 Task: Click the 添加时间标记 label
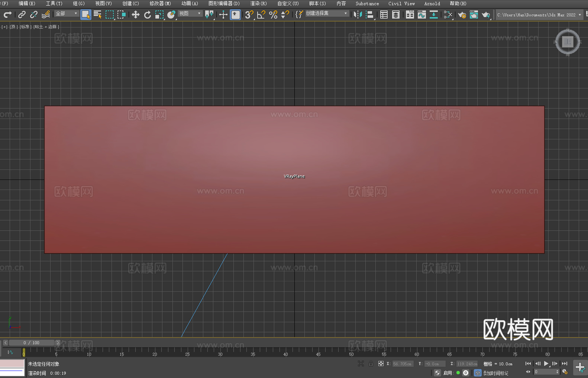point(495,373)
